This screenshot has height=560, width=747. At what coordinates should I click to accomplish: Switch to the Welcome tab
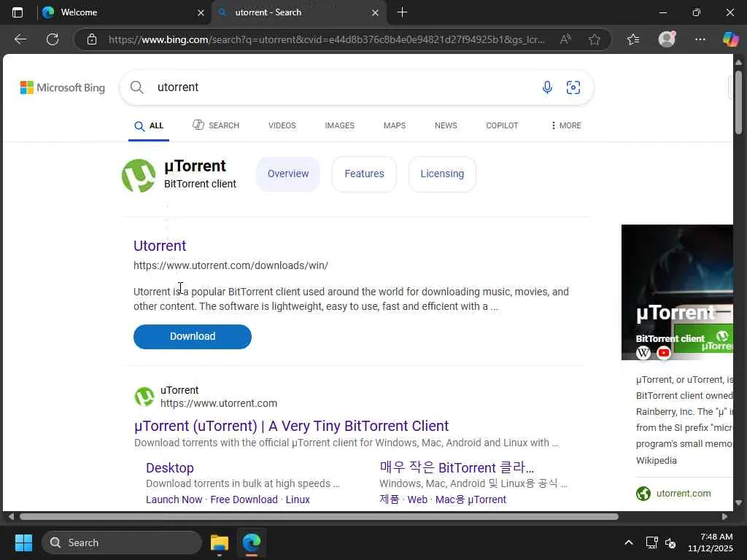[123, 12]
